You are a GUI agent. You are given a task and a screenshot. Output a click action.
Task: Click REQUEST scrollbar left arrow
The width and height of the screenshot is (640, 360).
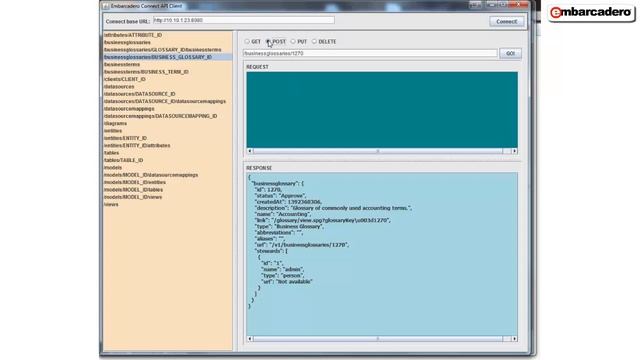250,151
